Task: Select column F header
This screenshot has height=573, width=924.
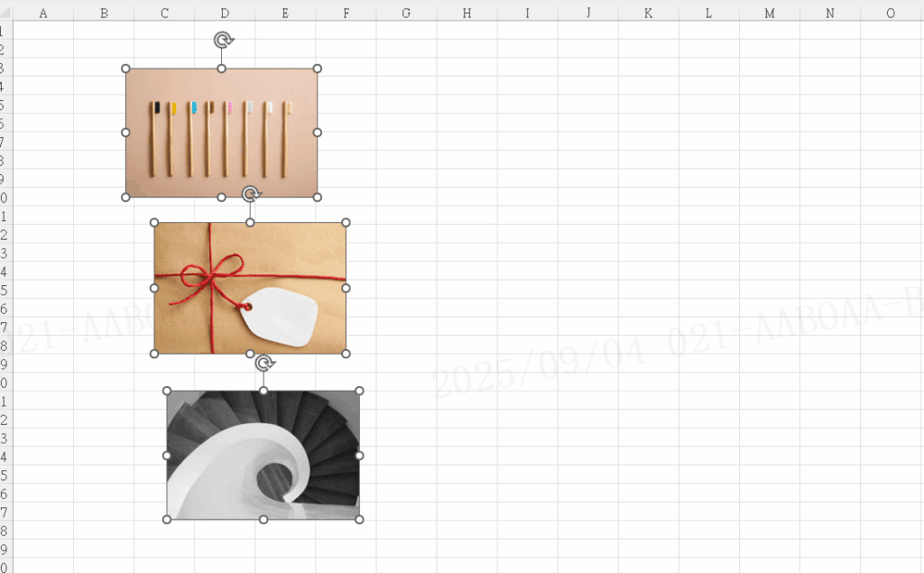Action: 346,14
